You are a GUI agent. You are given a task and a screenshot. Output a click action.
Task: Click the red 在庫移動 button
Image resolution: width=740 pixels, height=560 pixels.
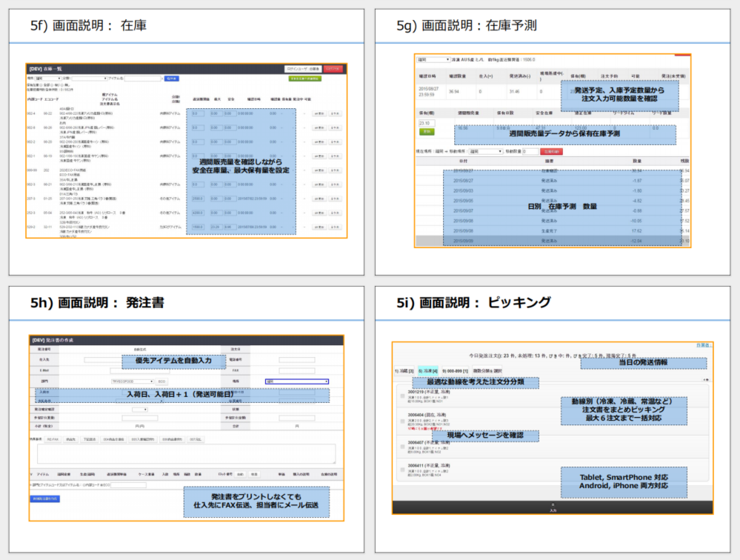click(x=551, y=151)
